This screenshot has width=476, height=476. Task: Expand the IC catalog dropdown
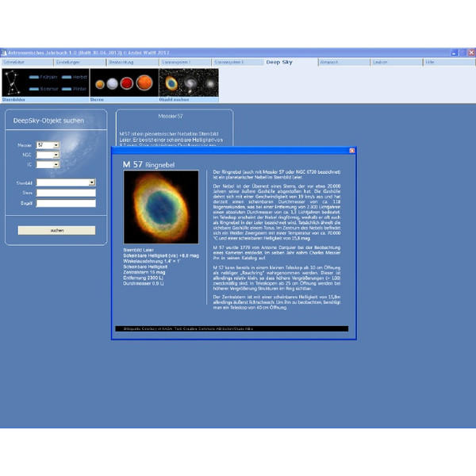click(56, 165)
